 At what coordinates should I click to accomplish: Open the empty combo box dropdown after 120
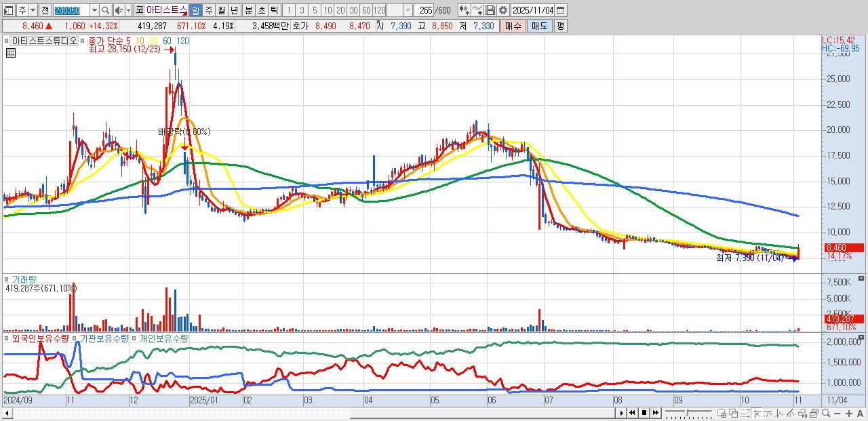[x=408, y=10]
